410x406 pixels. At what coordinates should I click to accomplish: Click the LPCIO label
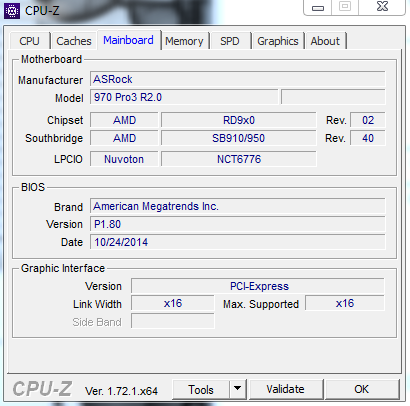tap(68, 159)
